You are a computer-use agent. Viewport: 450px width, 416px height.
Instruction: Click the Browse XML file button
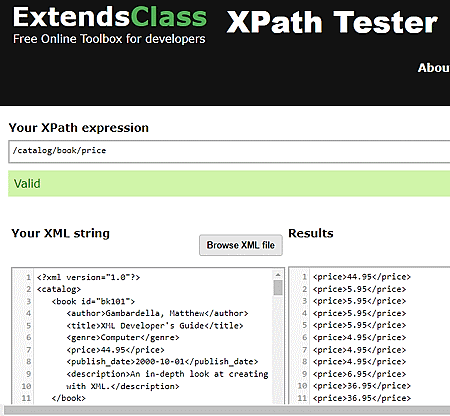click(x=241, y=245)
